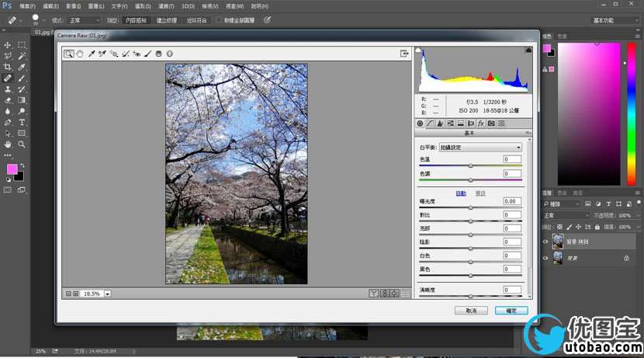Open the Detail panel tab icon
644x358 pixels.
click(x=440, y=123)
